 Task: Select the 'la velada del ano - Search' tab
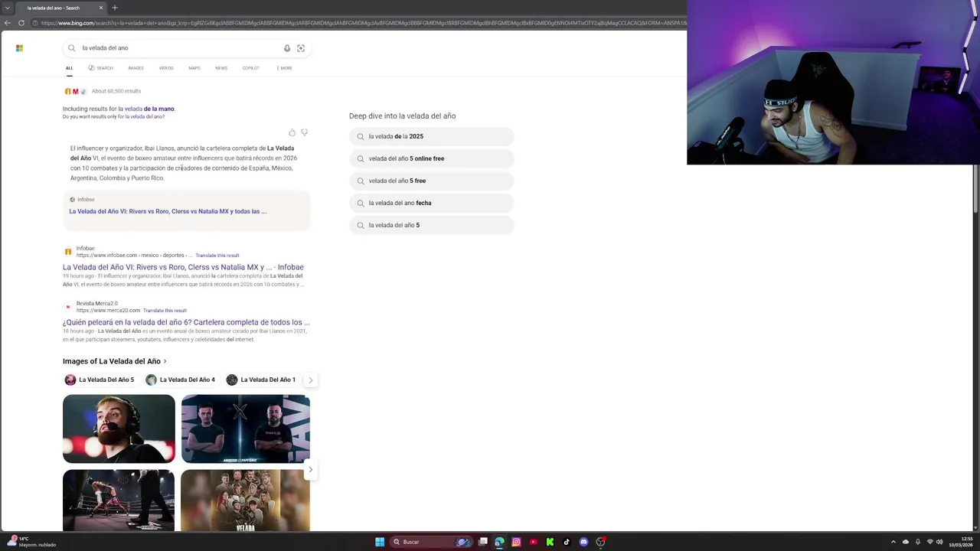[x=61, y=8]
